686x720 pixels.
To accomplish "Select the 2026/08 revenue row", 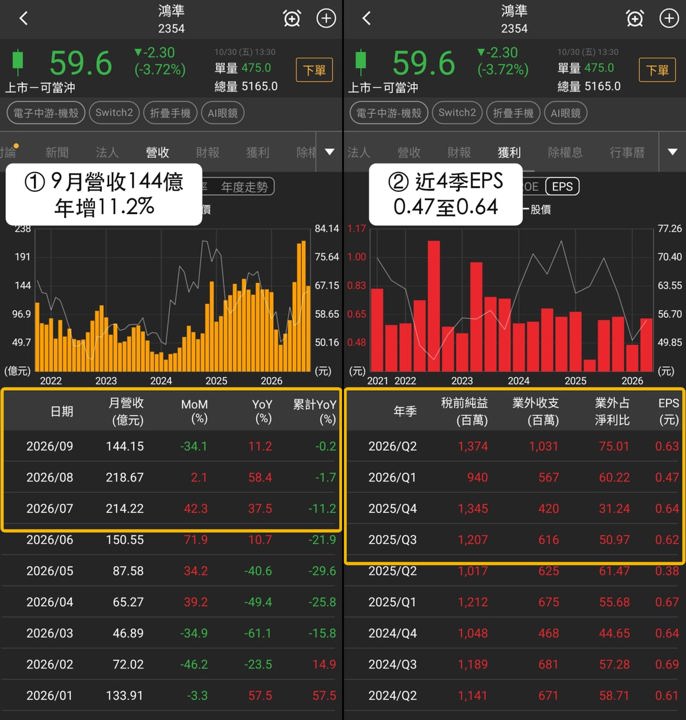I will pos(171,478).
